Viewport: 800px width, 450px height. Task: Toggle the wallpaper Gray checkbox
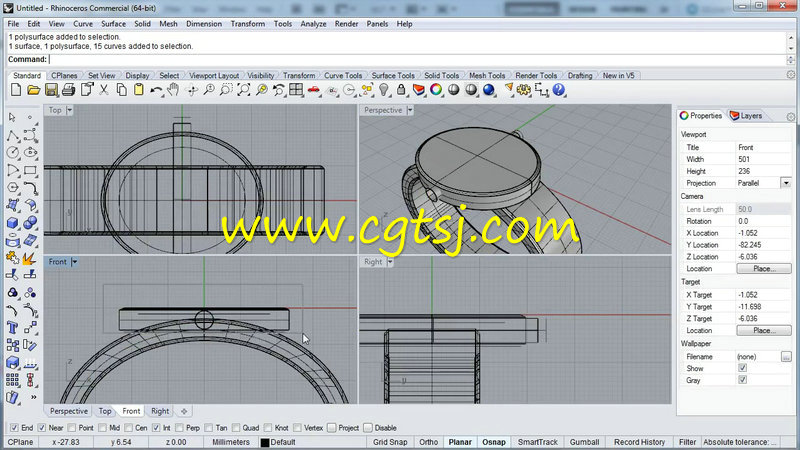point(742,380)
